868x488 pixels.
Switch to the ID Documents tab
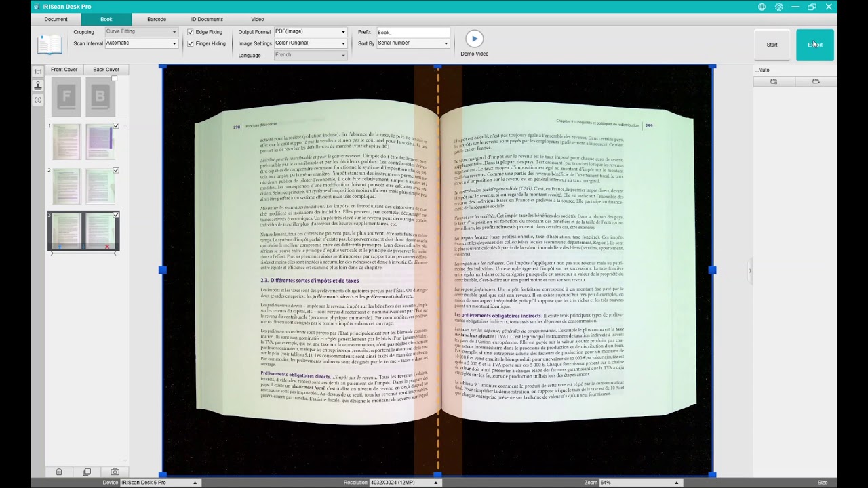pos(207,20)
